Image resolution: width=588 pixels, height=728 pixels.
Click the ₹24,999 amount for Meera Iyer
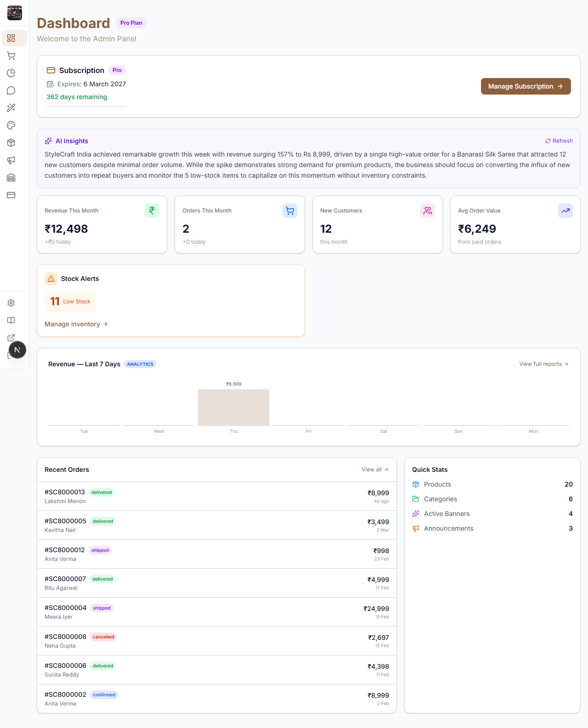pyautogui.click(x=376, y=609)
